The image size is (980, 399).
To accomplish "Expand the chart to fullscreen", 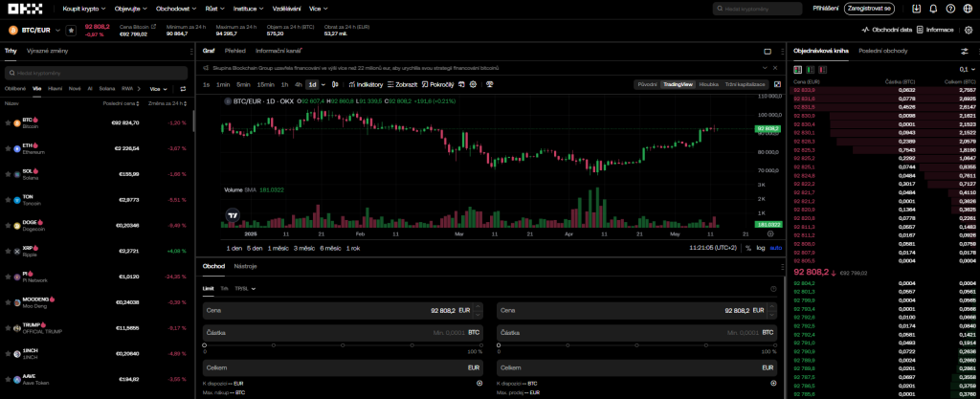I will (x=777, y=84).
